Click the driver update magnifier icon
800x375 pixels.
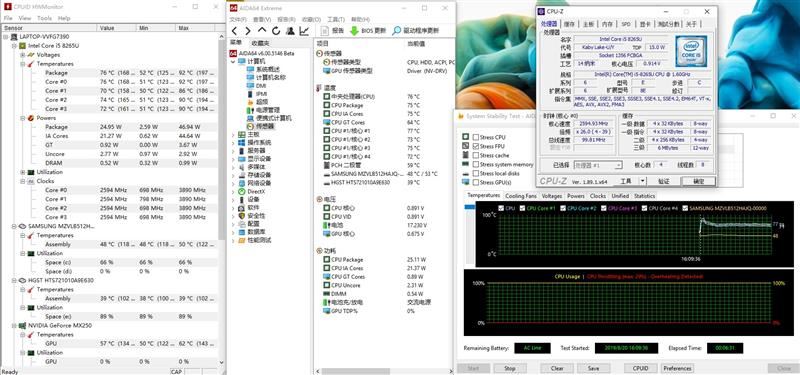[x=396, y=31]
